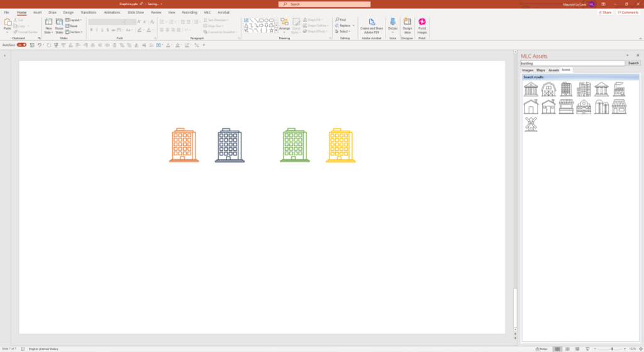Open the File menu
This screenshot has width=644, height=352.
(6, 13)
